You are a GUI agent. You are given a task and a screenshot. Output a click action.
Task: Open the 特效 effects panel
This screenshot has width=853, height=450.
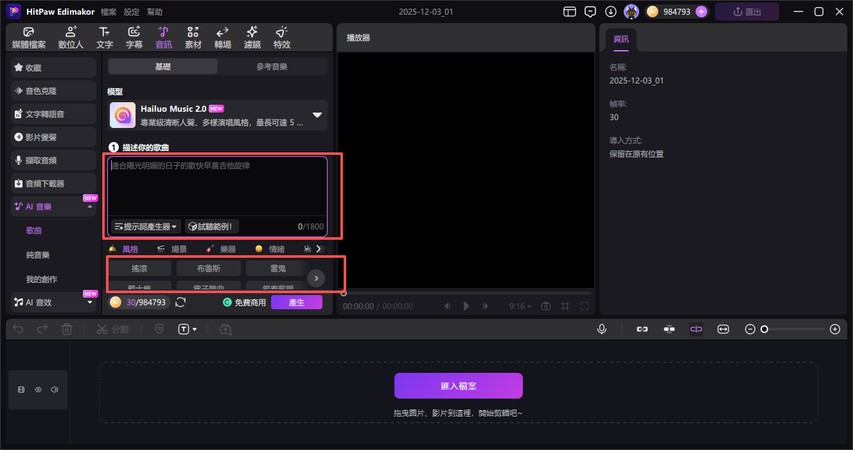[x=281, y=38]
